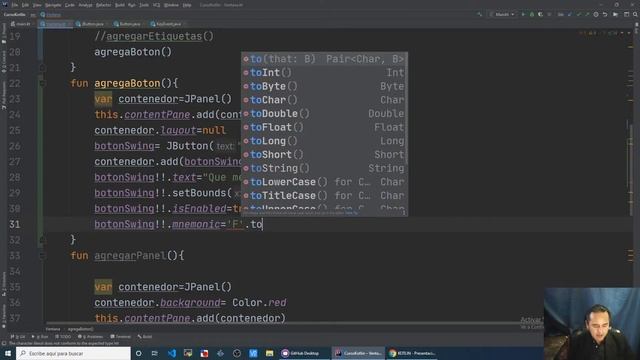Switch to the KeyEvent.java editor tab
The width and height of the screenshot is (640, 360).
[166, 24]
